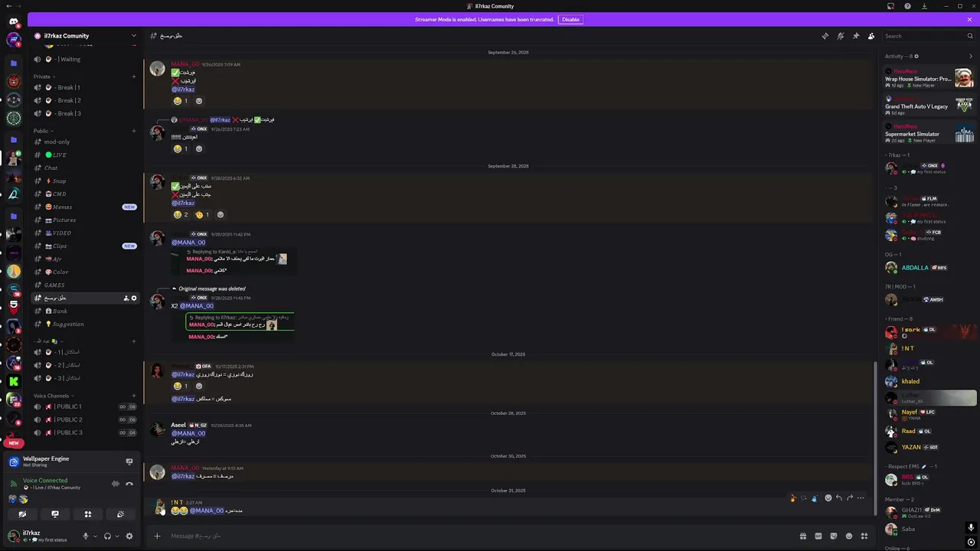
Task: Collapse the Voice Channels category
Action: pyautogui.click(x=53, y=396)
